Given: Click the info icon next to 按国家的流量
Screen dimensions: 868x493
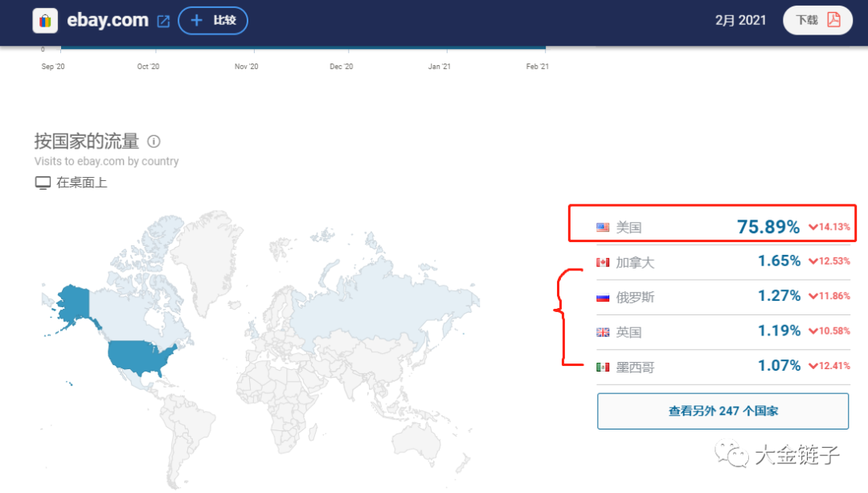Looking at the screenshot, I should click(154, 141).
